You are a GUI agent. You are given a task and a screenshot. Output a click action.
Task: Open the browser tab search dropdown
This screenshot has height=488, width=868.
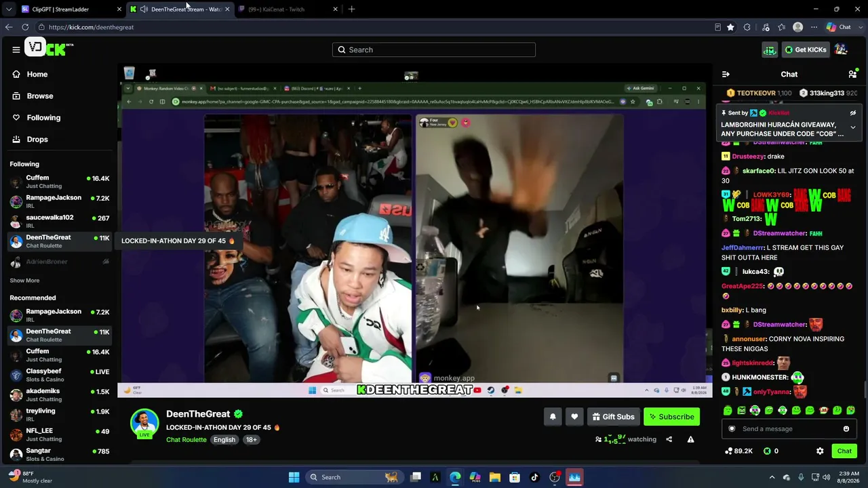tap(8, 9)
